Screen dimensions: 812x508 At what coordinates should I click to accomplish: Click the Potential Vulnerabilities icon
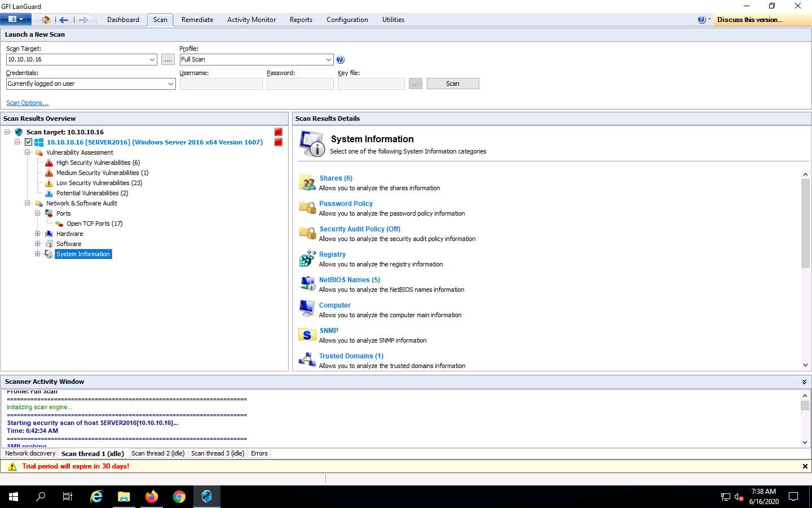click(49, 193)
